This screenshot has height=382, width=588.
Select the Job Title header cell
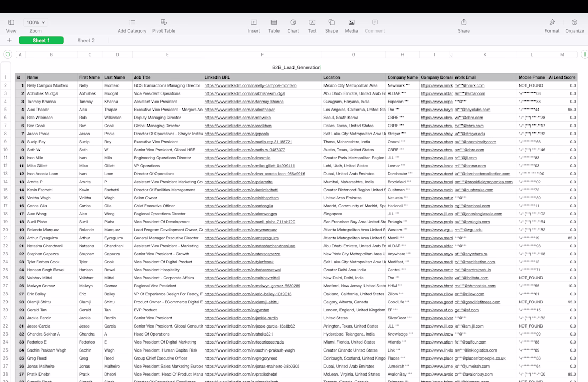pyautogui.click(x=167, y=77)
